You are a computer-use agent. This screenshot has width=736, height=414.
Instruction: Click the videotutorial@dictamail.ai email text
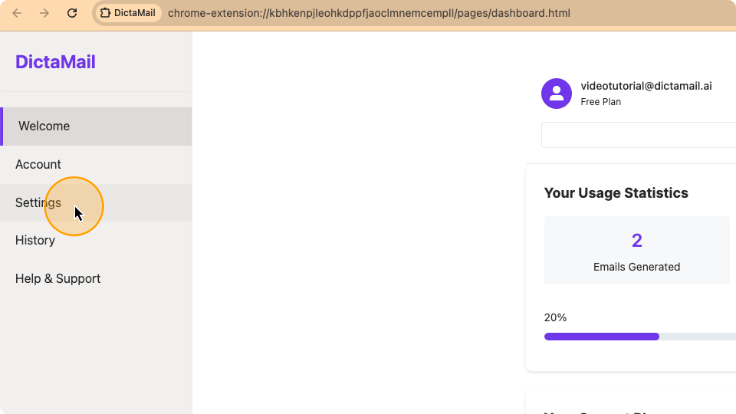(646, 86)
